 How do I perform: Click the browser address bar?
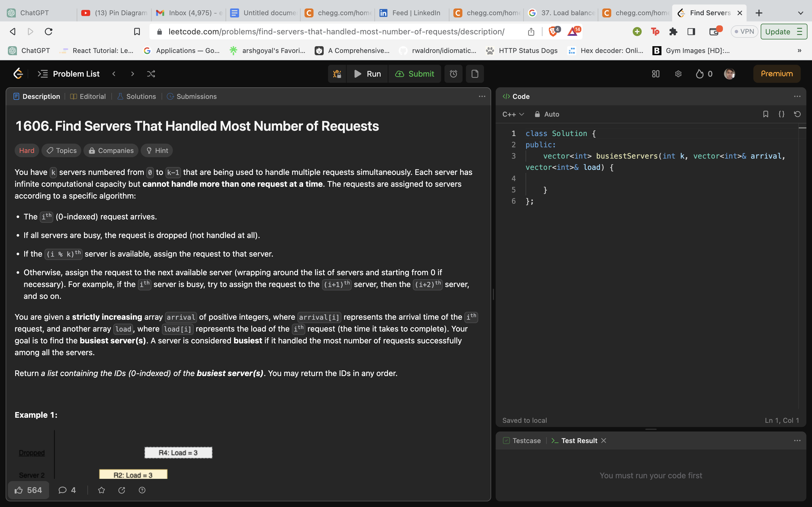click(x=336, y=32)
